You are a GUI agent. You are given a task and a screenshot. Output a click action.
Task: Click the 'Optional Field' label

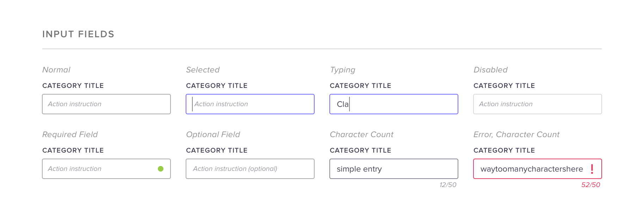point(213,134)
